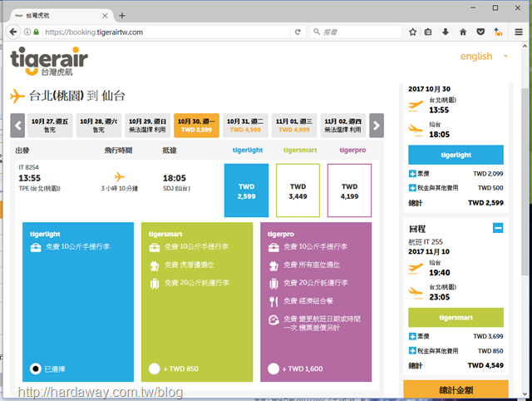The width and height of the screenshot is (532, 401).
Task: Click the tigerlight column header
Action: pyautogui.click(x=248, y=150)
